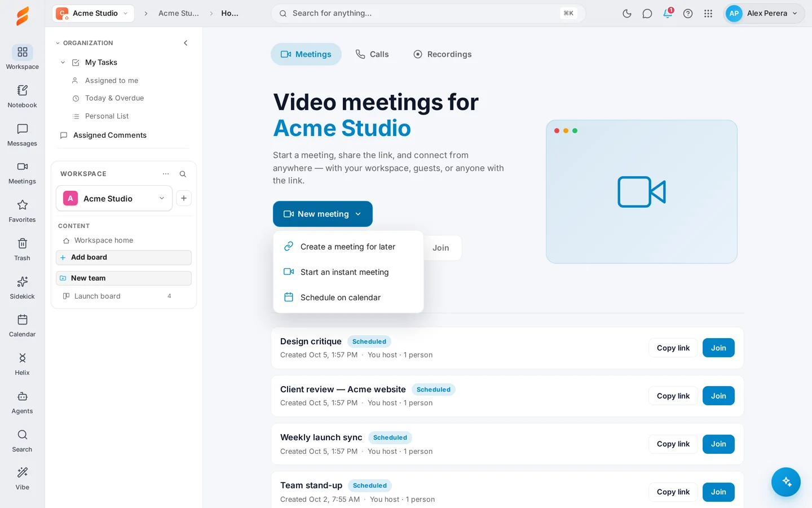812x508 pixels.
Task: Collapse the My Tasks tree
Action: pyautogui.click(x=63, y=63)
